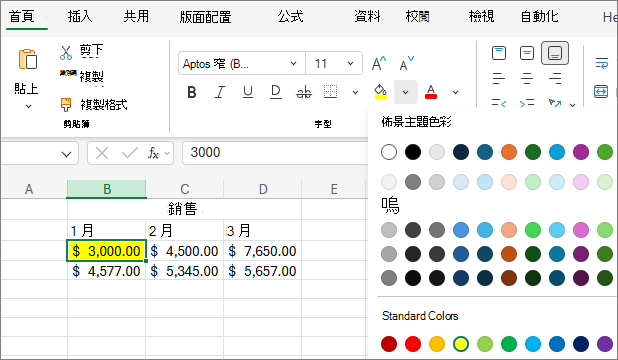618x360 pixels.
Task: Click the Insert Function fx icon
Action: [x=153, y=153]
